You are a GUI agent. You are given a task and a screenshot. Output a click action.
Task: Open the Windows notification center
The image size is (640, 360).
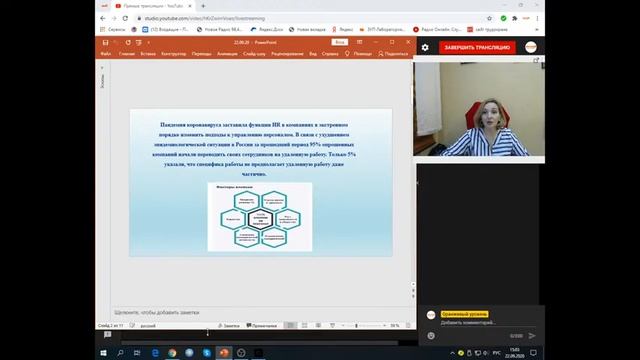(533, 353)
